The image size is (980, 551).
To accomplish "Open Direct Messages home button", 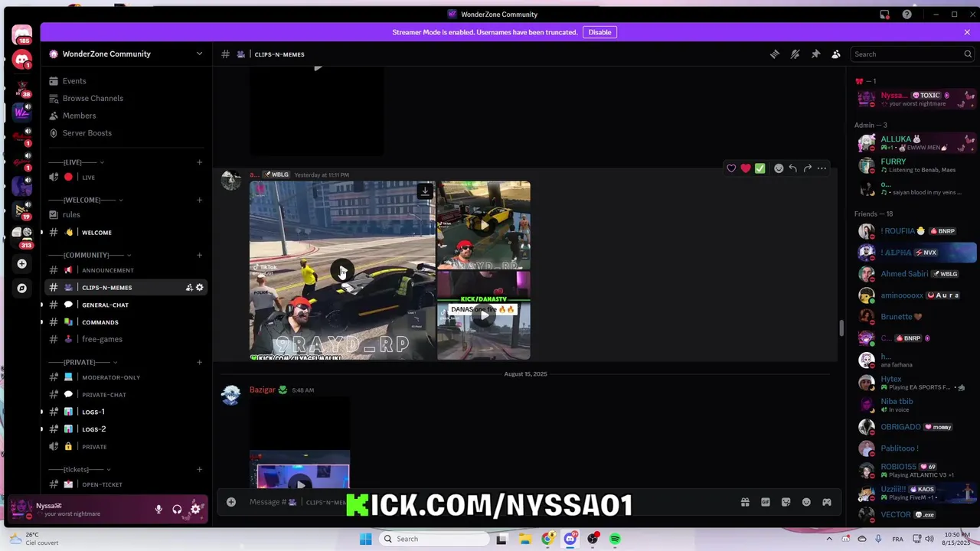I will click(x=21, y=35).
